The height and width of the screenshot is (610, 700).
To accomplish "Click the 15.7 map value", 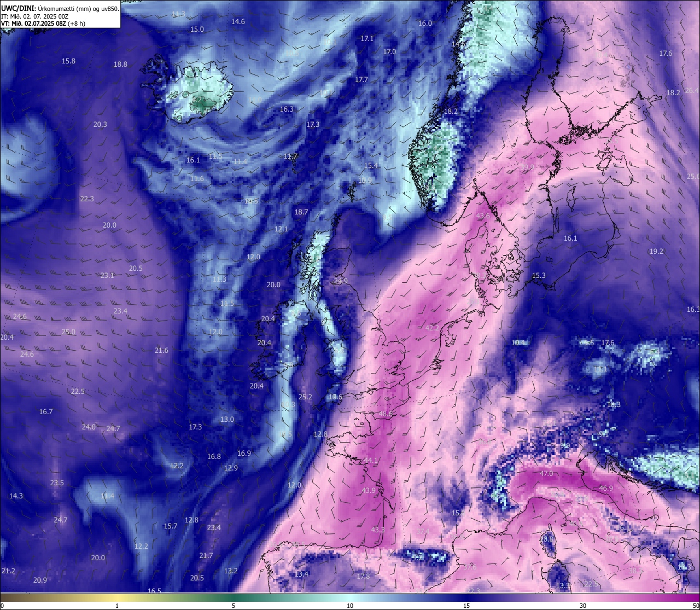I will 171,526.
